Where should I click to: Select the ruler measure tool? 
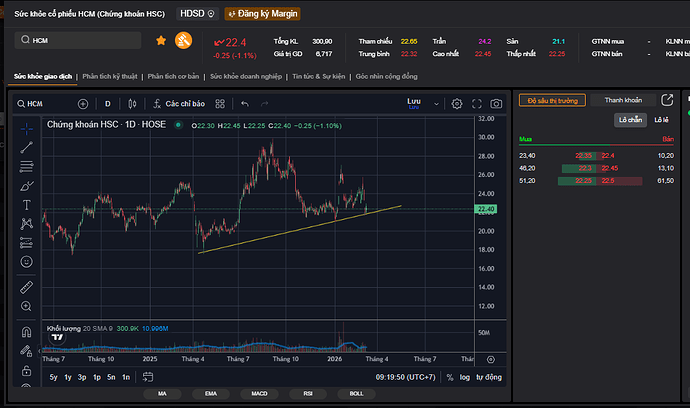(27, 287)
